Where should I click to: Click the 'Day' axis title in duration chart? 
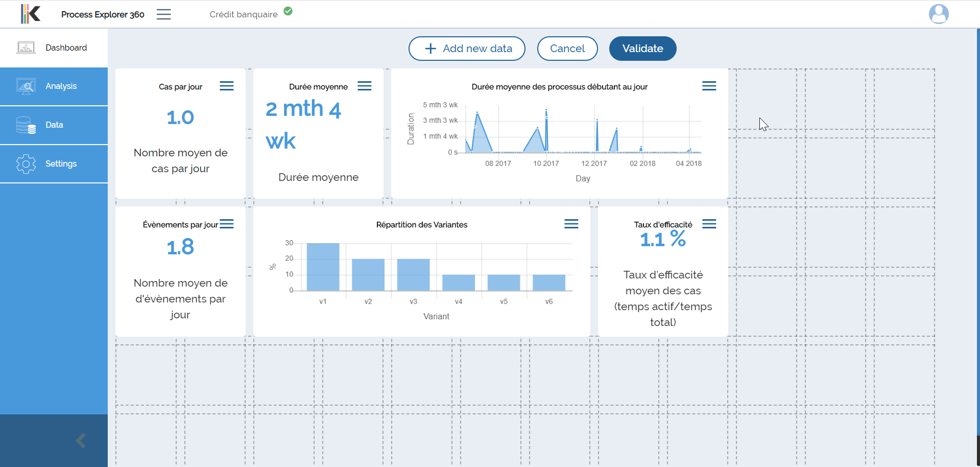pos(583,178)
